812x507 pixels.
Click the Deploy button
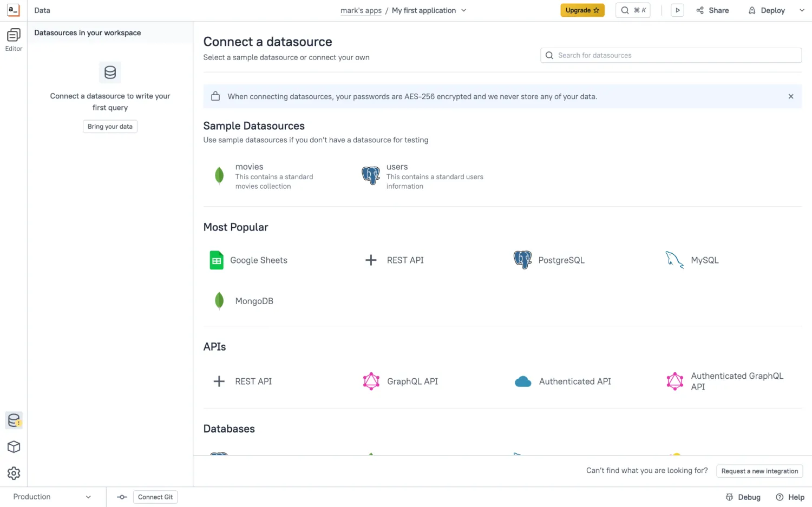point(767,10)
